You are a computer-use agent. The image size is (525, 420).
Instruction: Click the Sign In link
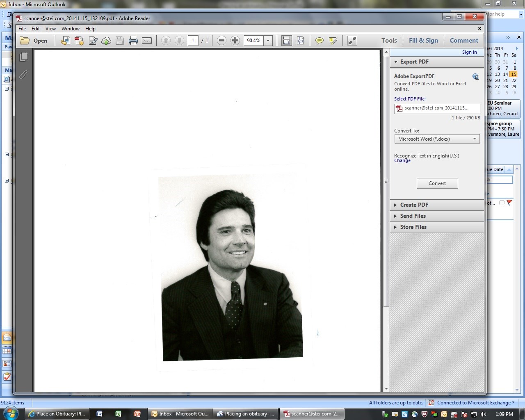pyautogui.click(x=469, y=52)
